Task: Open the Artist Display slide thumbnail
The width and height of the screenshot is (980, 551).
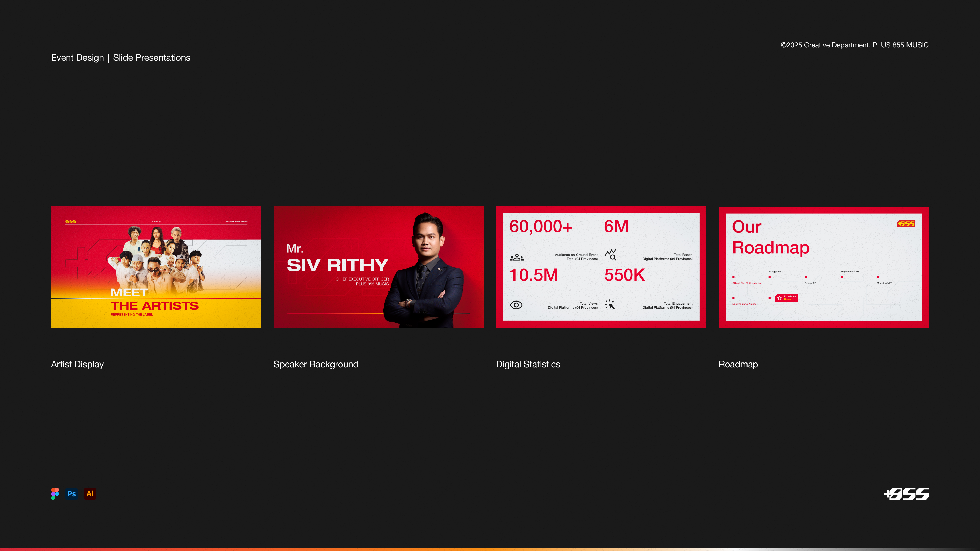Action: pos(156,267)
